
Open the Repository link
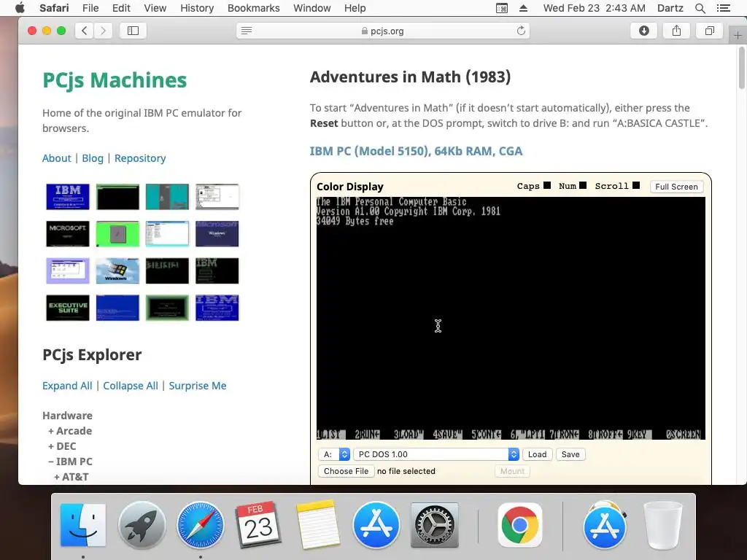(x=140, y=158)
